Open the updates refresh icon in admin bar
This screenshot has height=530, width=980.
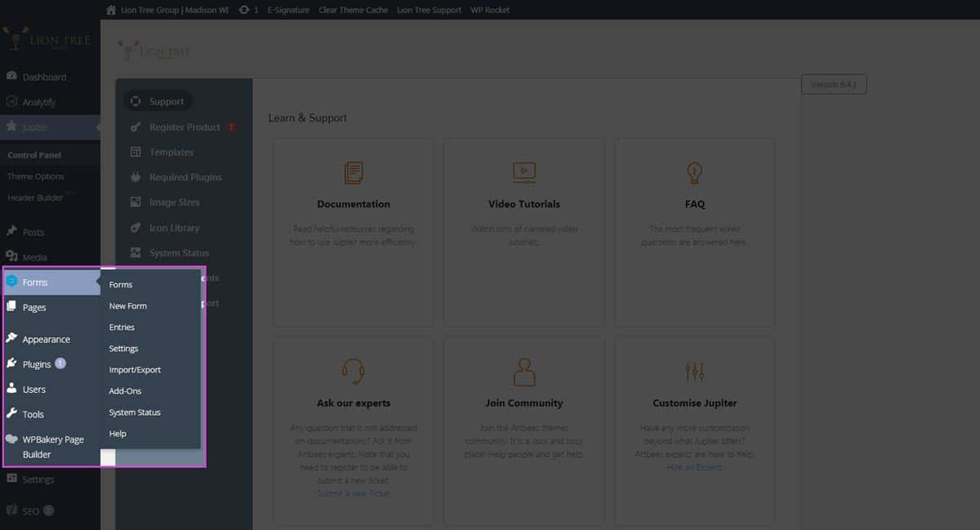coord(244,10)
